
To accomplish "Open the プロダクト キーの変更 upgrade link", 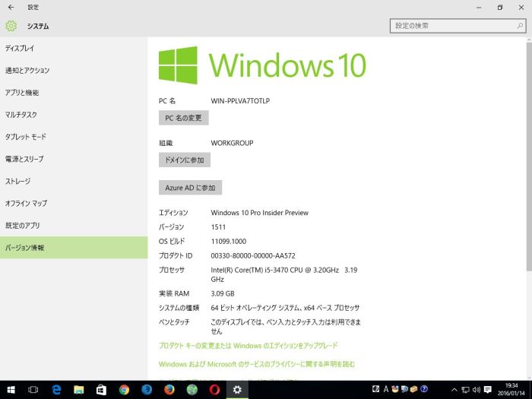I will pos(248,345).
